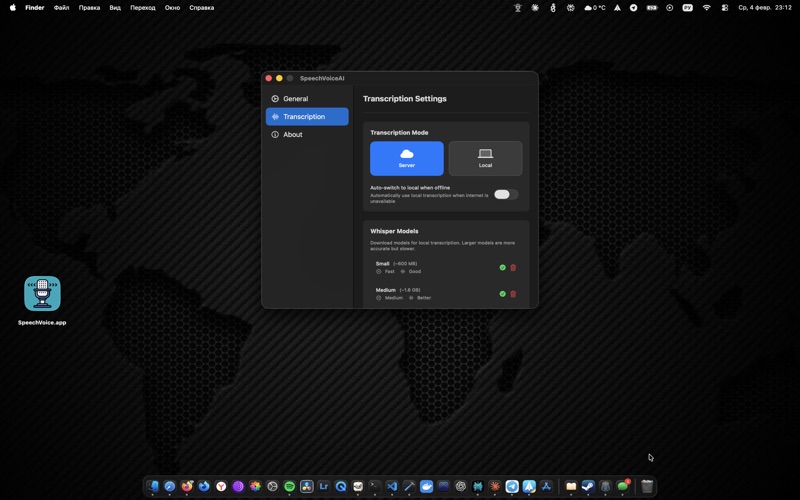Open the Файл menu
Image resolution: width=800 pixels, height=500 pixels.
point(62,8)
